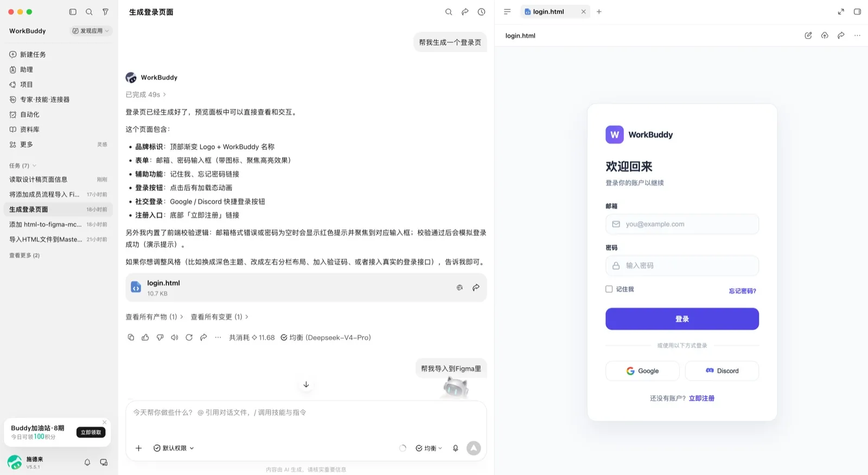
Task: Deploy login.html with the cloud upload icon
Action: 825,36
